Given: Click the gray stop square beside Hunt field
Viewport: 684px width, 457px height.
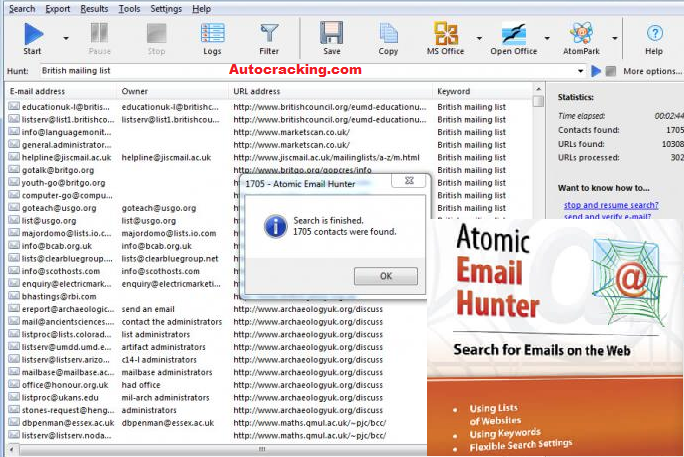Looking at the screenshot, I should pyautogui.click(x=611, y=71).
